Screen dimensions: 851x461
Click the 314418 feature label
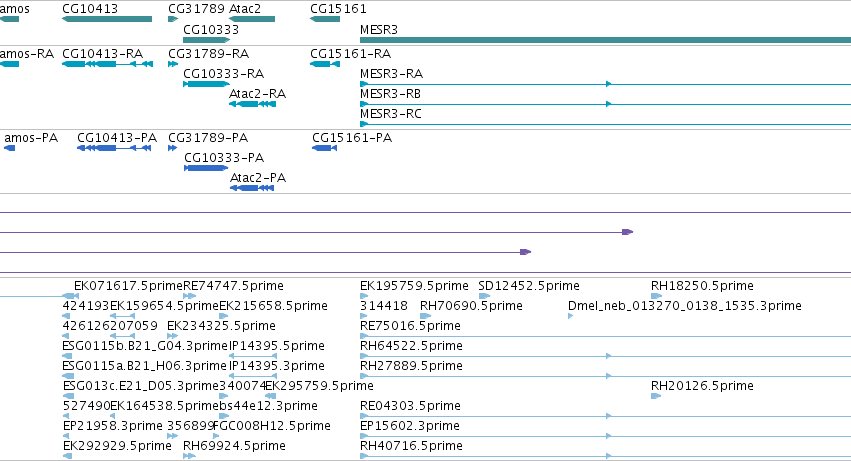(384, 306)
